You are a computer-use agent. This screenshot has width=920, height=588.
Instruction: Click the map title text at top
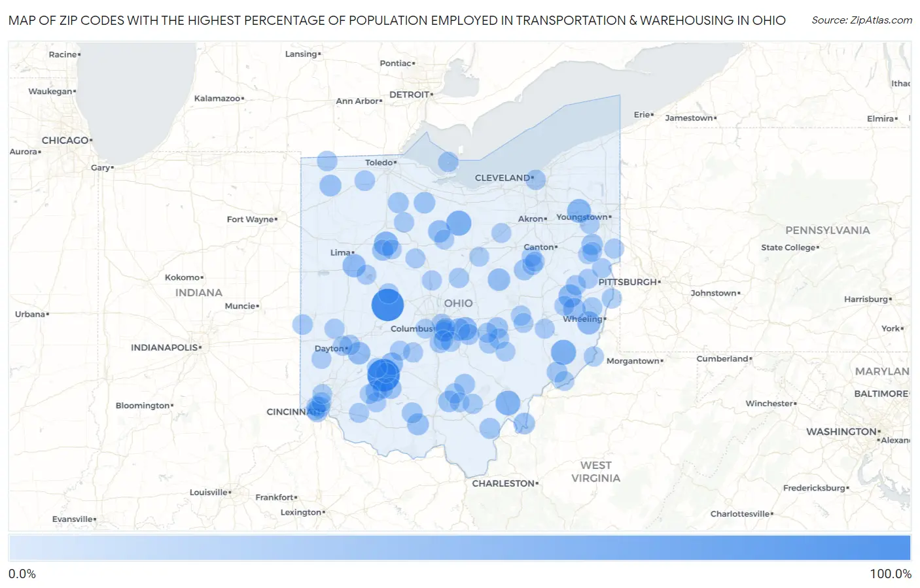tap(397, 20)
